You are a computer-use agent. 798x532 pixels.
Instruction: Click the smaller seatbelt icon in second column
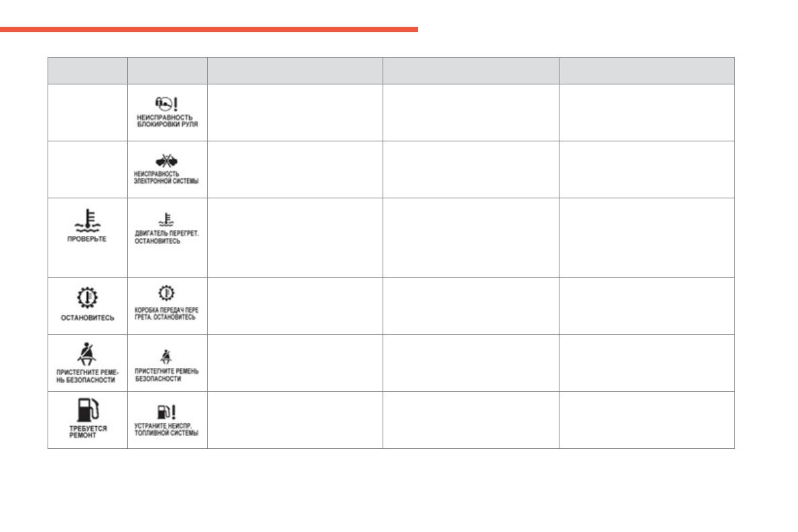(x=167, y=356)
